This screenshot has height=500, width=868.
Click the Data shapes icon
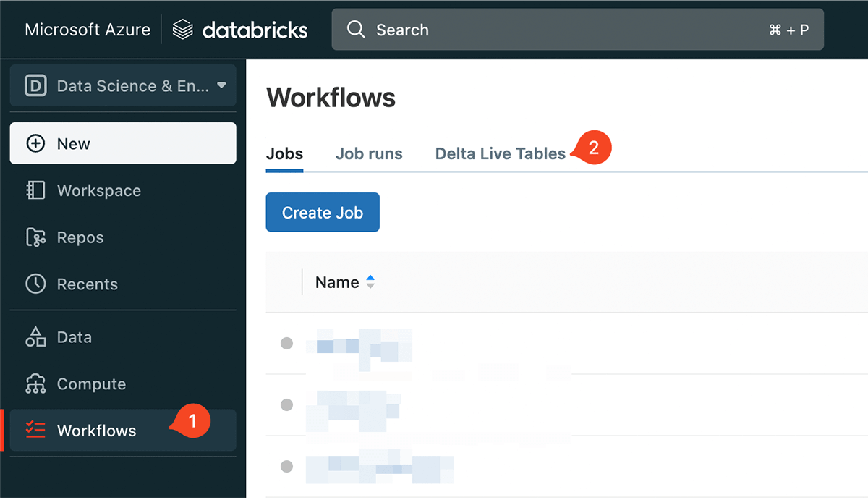[x=35, y=337]
